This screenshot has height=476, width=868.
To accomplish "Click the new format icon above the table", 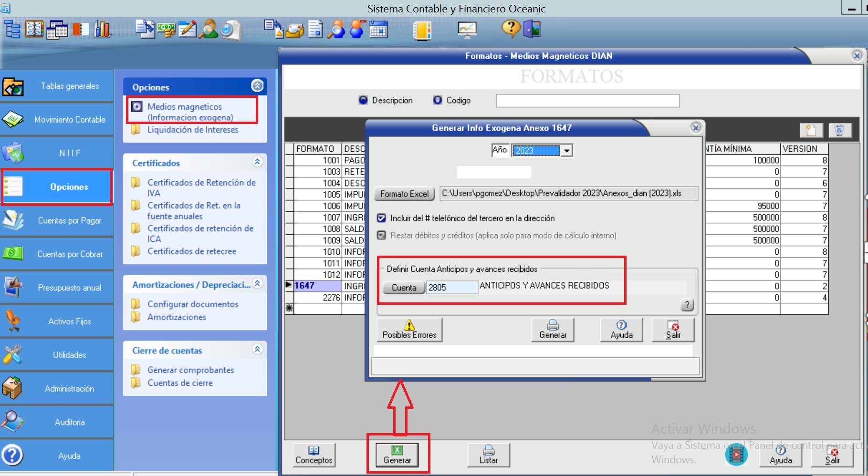I will tap(811, 130).
